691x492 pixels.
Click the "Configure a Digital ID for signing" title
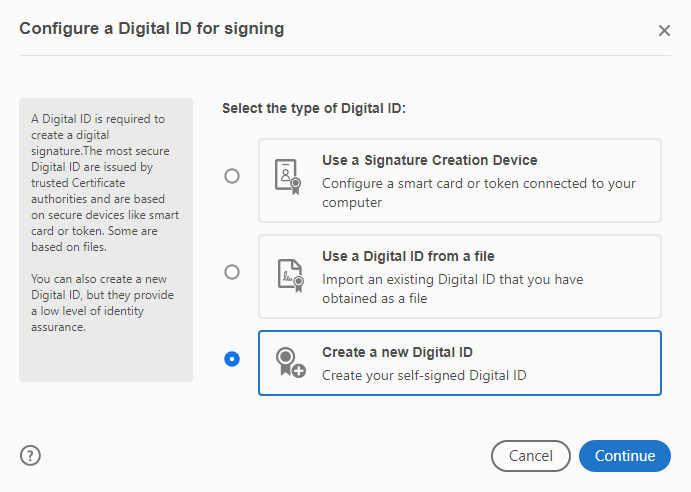pos(152,29)
